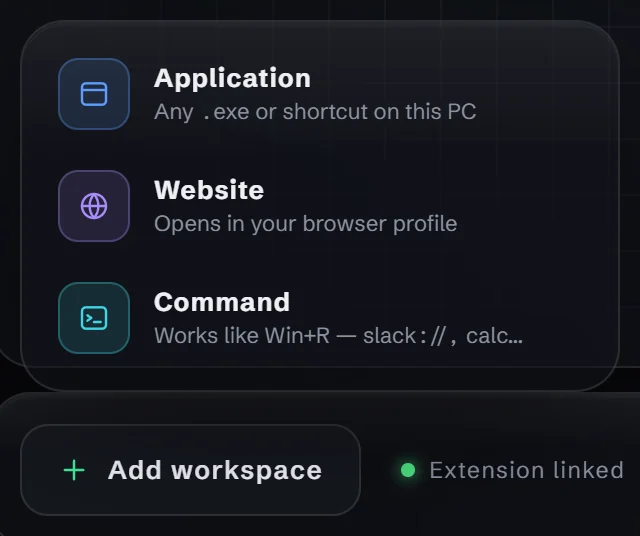
Task: Click the Command terminal icon
Action: tap(94, 318)
